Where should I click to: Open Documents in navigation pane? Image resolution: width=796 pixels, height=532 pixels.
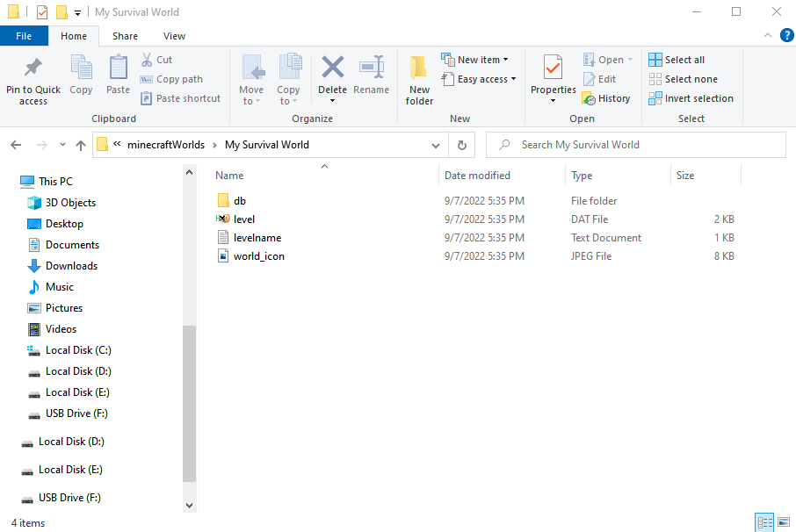(x=63, y=245)
